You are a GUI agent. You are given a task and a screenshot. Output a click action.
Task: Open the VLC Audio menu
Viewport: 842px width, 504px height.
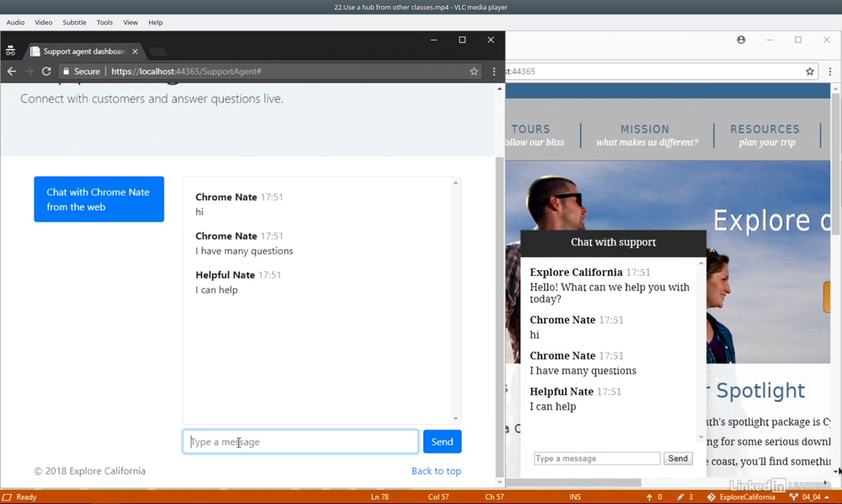[15, 23]
